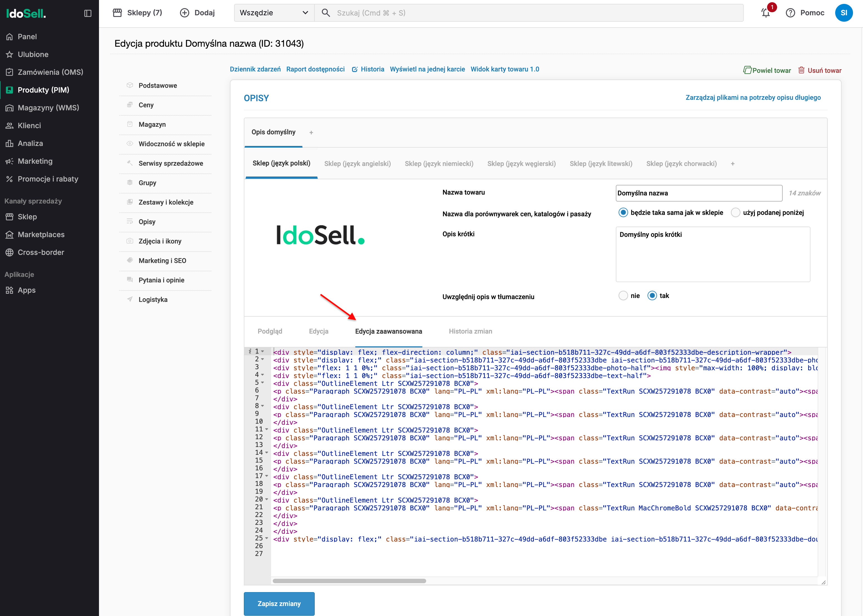This screenshot has height=616, width=863.
Task: Collapse code fold arrow at line 11
Action: click(x=267, y=429)
